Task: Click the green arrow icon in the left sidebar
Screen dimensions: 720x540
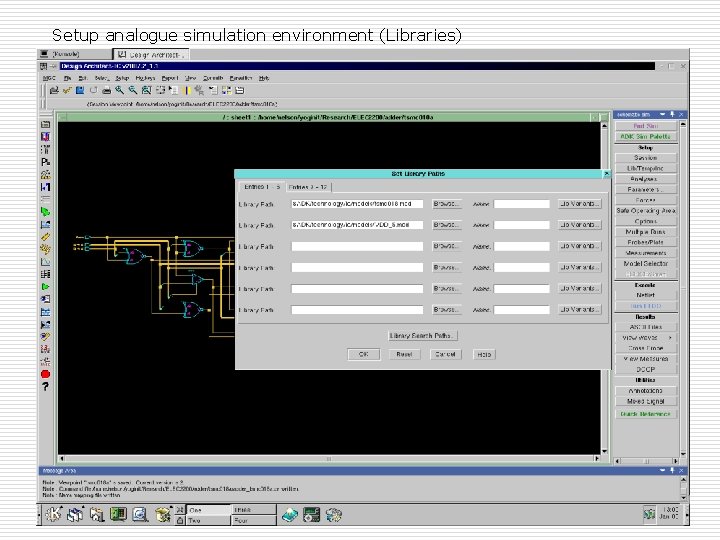Action: pos(45,212)
